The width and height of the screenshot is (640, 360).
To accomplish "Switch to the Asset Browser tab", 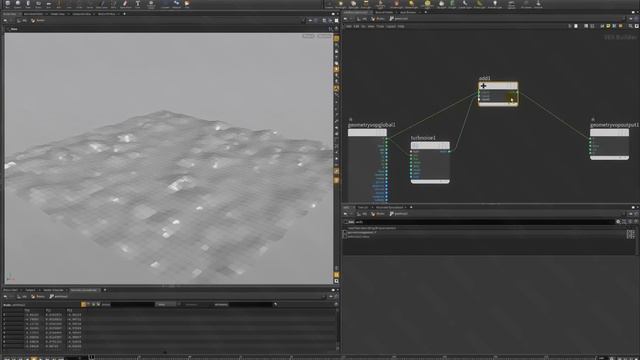I will coord(408,12).
